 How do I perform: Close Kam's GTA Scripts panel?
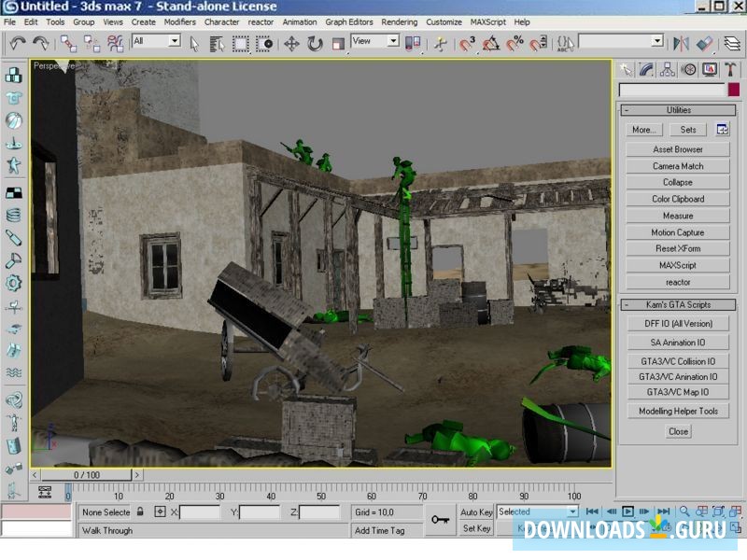tap(679, 431)
